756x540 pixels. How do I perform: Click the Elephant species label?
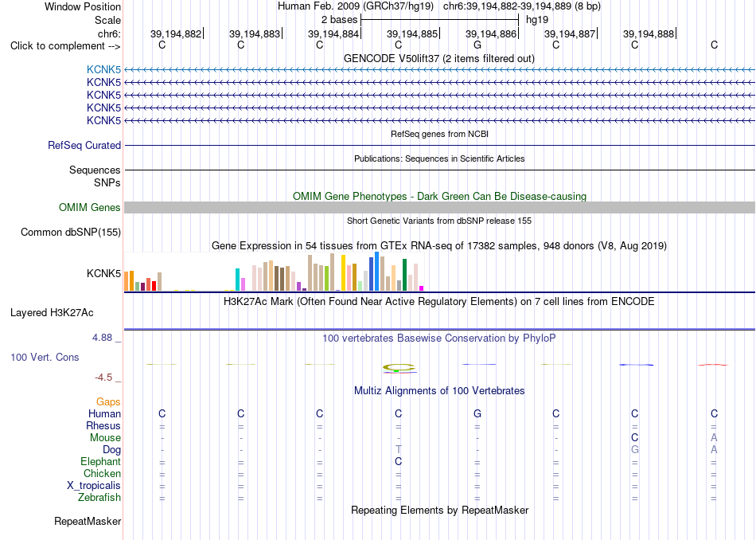pos(101,461)
